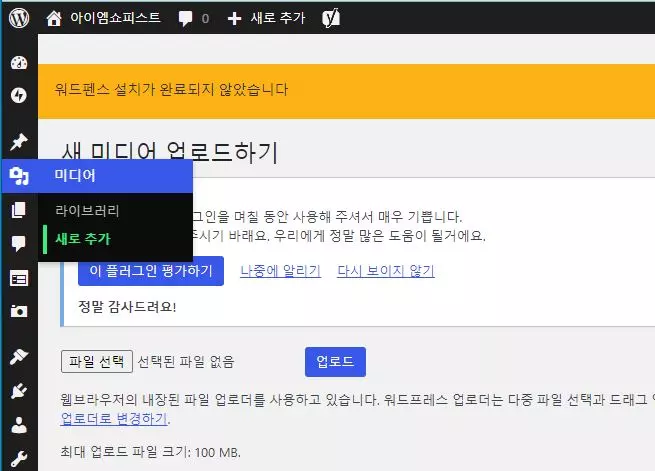Open the Appearance brush icon in the sidebar

(19, 356)
